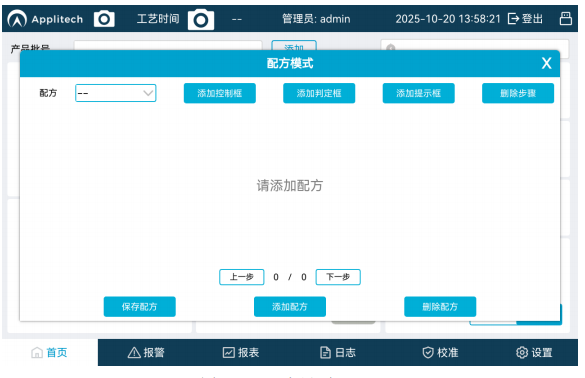Click the 添加配方 button
Screen dimensions: 585x378
pyautogui.click(x=290, y=307)
